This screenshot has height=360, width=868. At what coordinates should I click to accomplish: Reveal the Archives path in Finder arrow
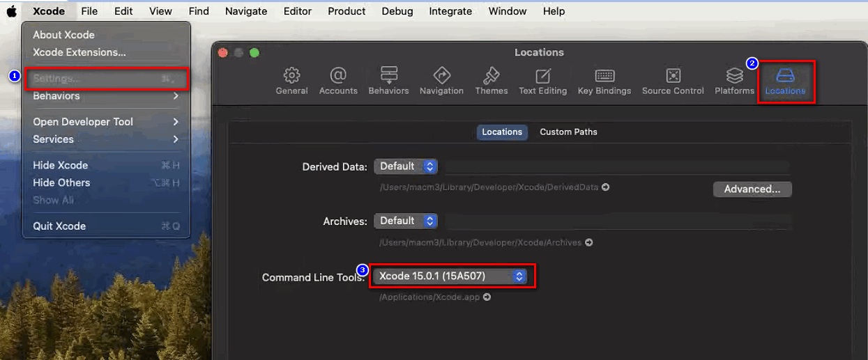point(589,242)
